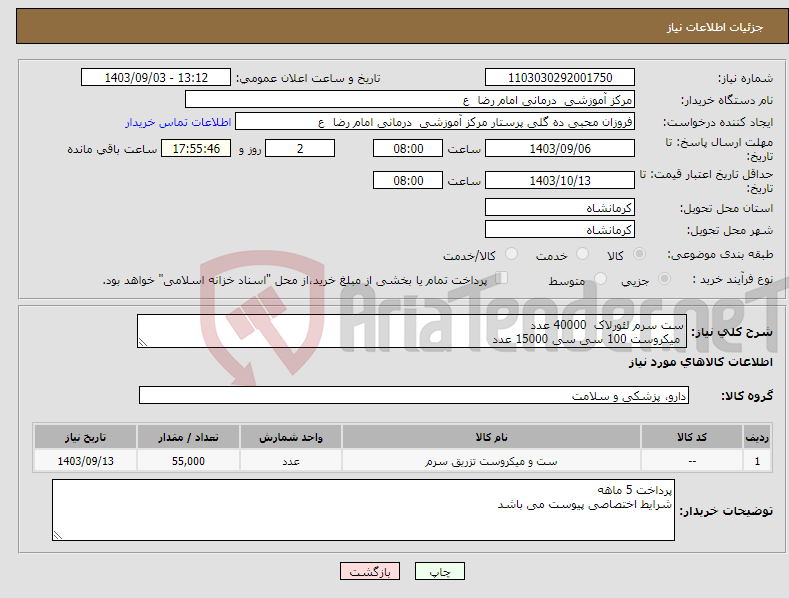The height and width of the screenshot is (598, 789).
Task: Click the تعداد / مقدار column header
Action: (x=188, y=437)
